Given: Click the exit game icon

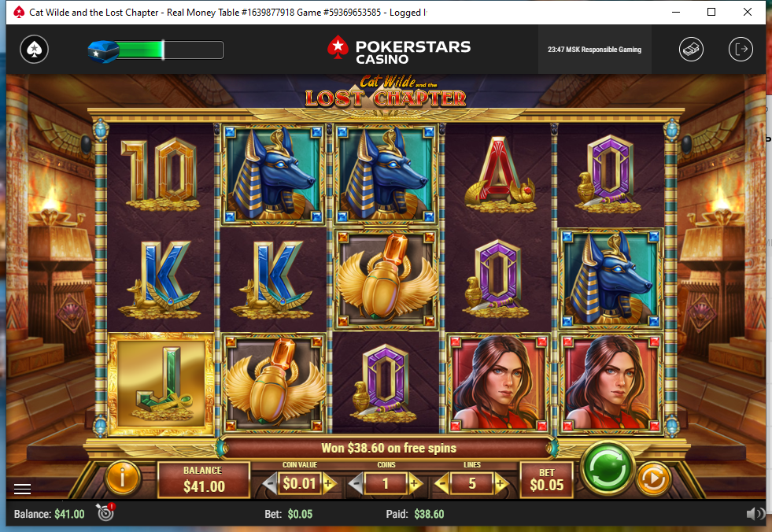Looking at the screenshot, I should 741,50.
